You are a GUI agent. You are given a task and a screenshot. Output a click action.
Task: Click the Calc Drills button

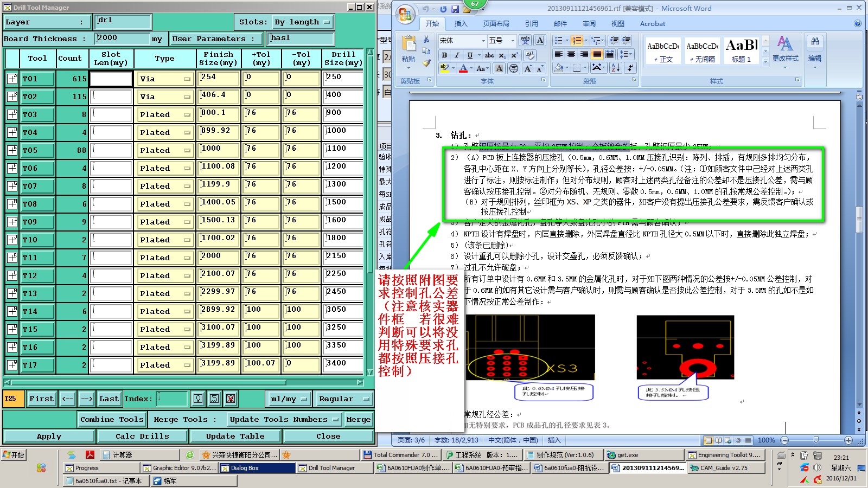tap(142, 436)
